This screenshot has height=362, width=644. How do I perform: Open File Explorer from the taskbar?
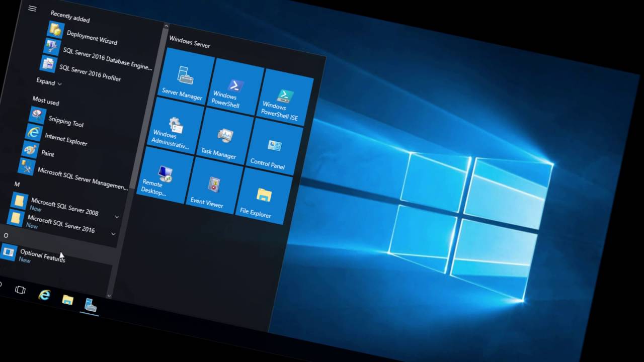[x=67, y=300]
